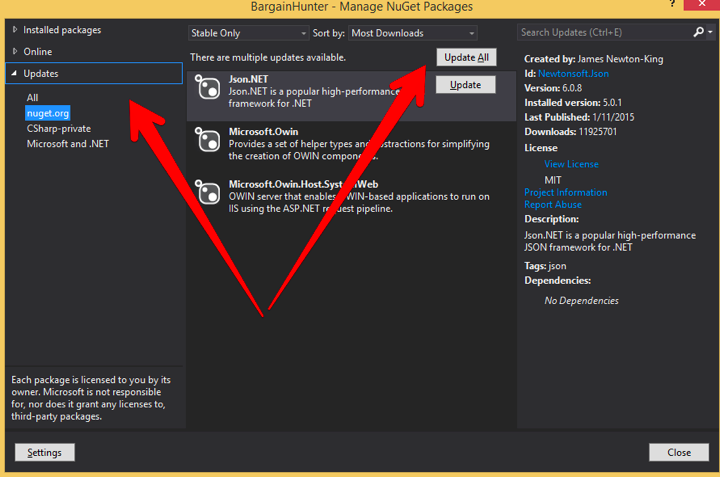Screen dimensions: 720x477
Task: Open the search options dropdown arrow
Action: (x=710, y=32)
